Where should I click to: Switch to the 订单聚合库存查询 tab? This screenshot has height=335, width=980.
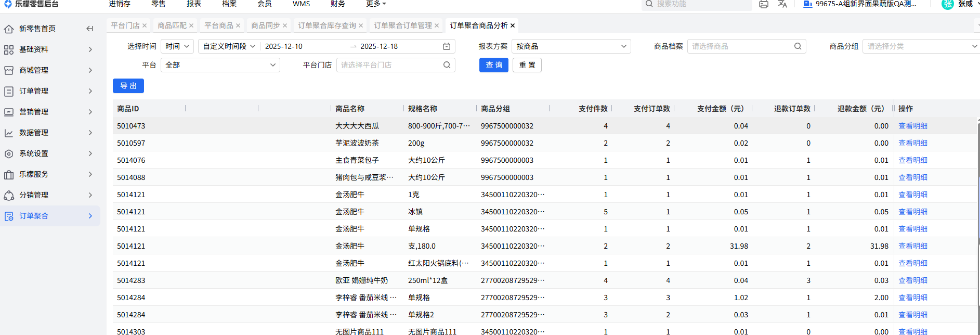pyautogui.click(x=326, y=25)
